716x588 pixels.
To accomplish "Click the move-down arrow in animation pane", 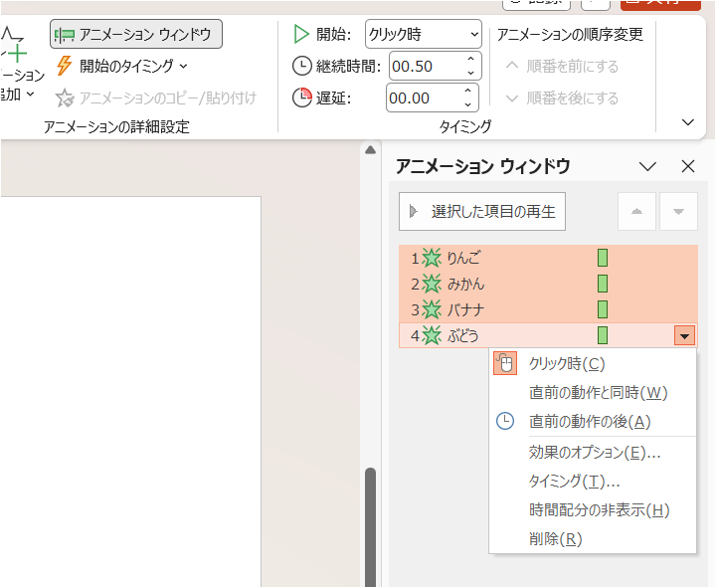I will tap(678, 212).
